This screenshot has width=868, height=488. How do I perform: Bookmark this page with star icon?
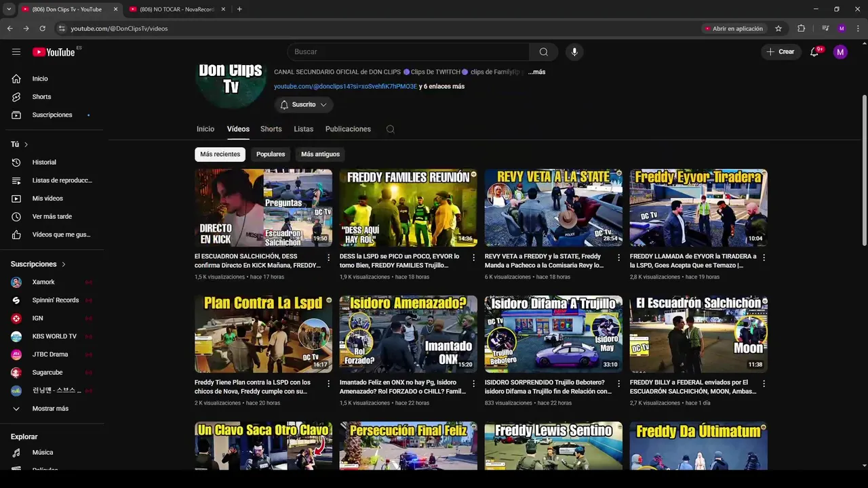click(x=778, y=28)
